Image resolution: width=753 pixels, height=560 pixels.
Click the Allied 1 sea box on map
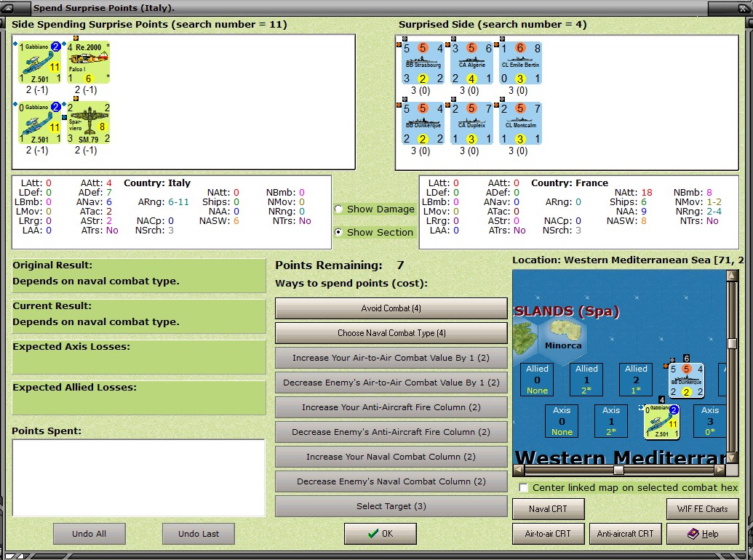(x=586, y=379)
